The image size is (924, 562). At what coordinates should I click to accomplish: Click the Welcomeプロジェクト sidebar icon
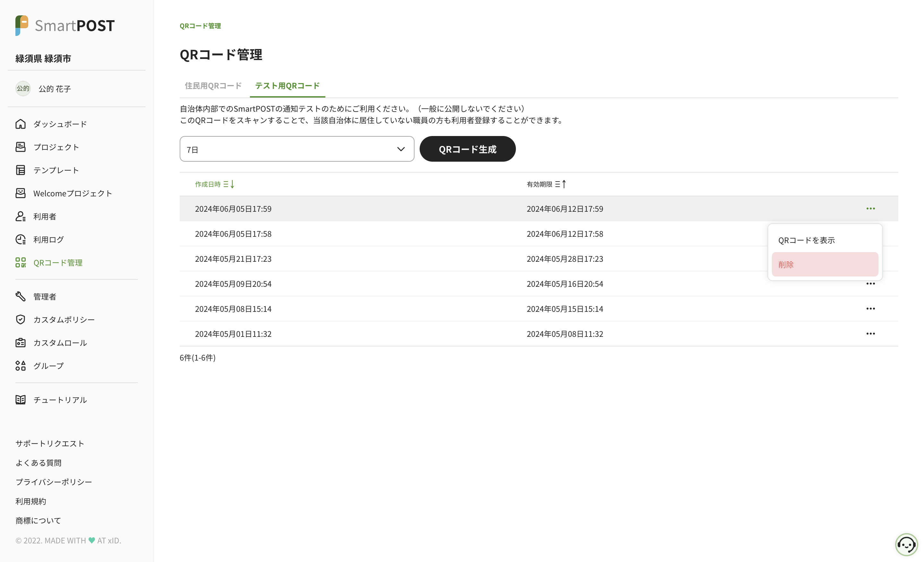click(x=21, y=193)
